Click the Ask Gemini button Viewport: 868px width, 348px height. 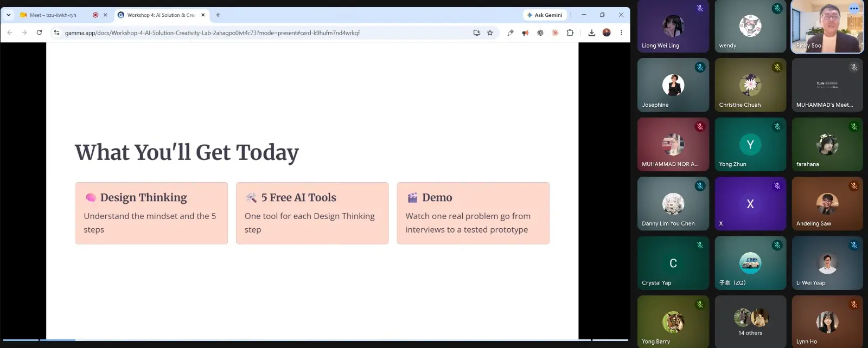(x=545, y=15)
